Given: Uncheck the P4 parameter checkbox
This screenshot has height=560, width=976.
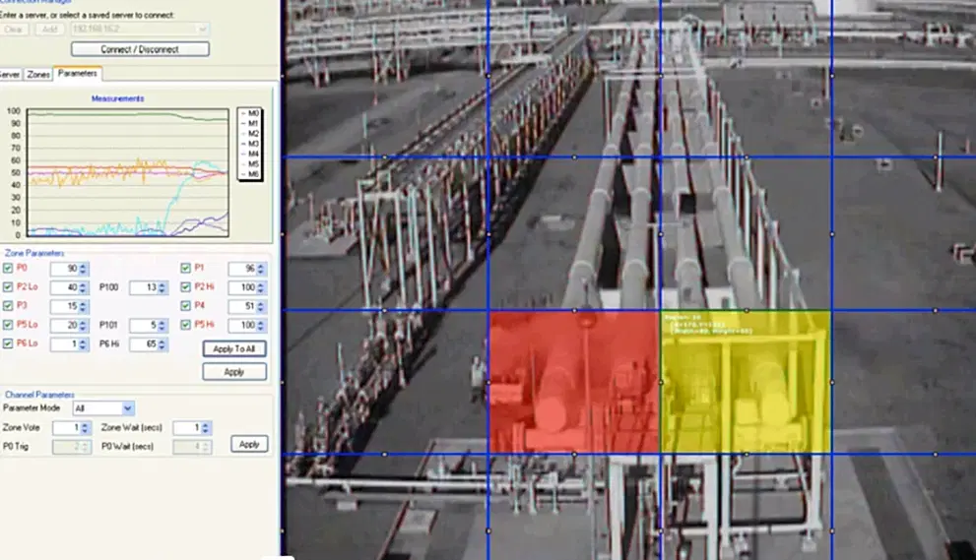Looking at the screenshot, I should coord(185,306).
